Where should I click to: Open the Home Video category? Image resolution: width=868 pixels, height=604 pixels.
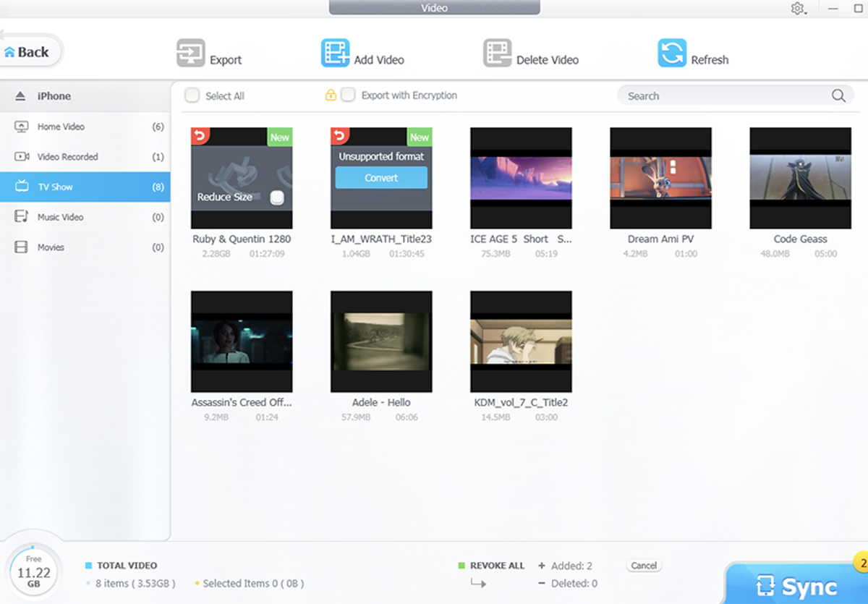click(64, 126)
